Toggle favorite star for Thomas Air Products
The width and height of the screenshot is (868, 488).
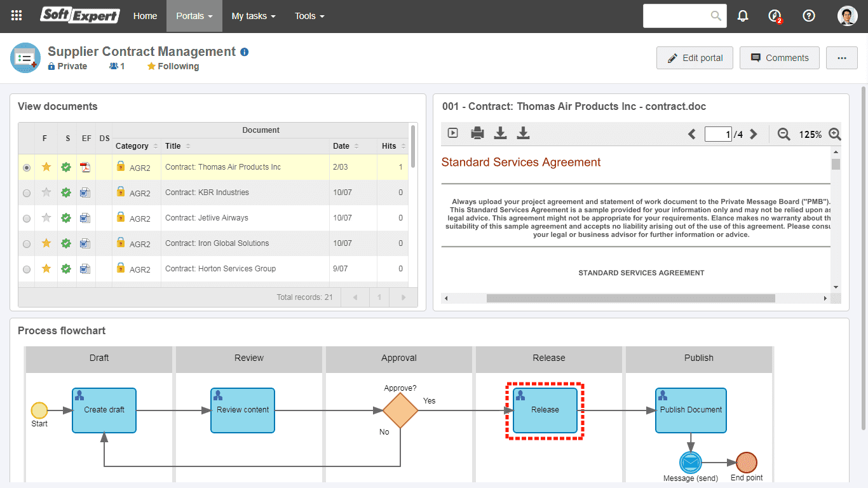[46, 167]
